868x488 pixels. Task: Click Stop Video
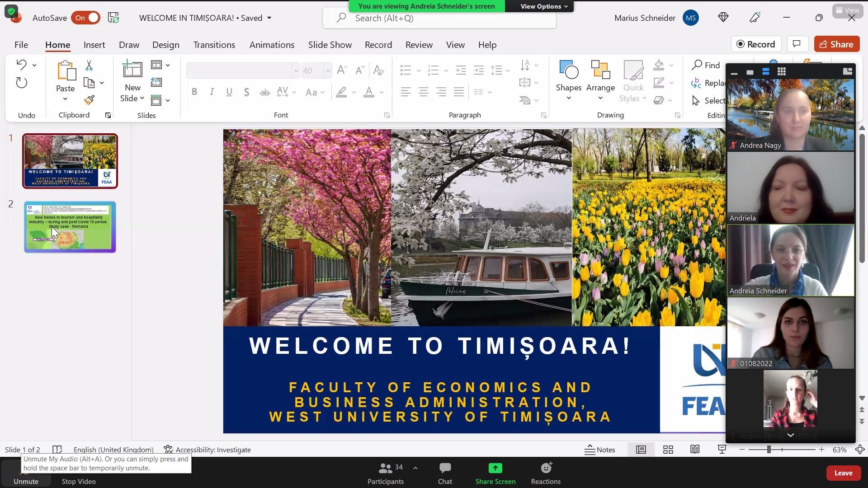point(79,481)
